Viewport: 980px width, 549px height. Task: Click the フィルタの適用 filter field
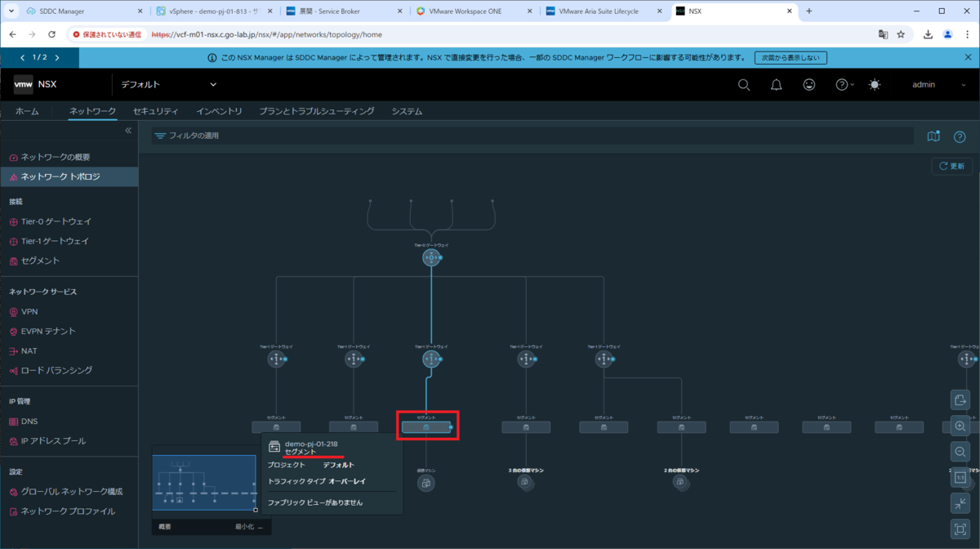(532, 136)
